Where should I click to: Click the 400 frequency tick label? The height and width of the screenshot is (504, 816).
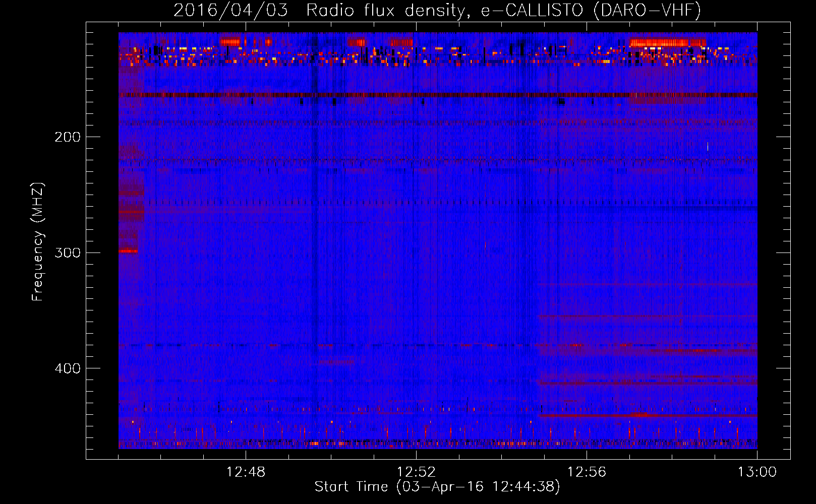[68, 368]
